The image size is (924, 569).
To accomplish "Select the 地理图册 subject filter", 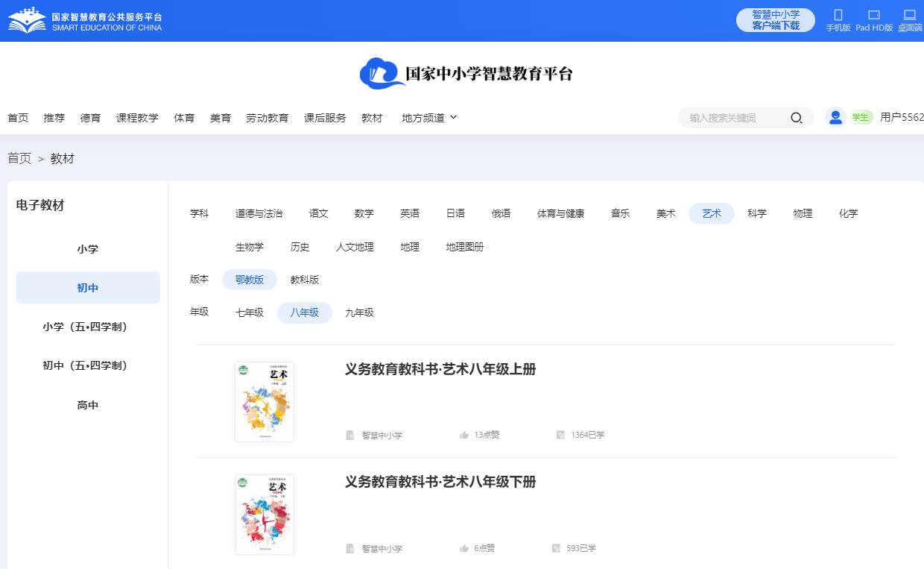I will pyautogui.click(x=465, y=247).
